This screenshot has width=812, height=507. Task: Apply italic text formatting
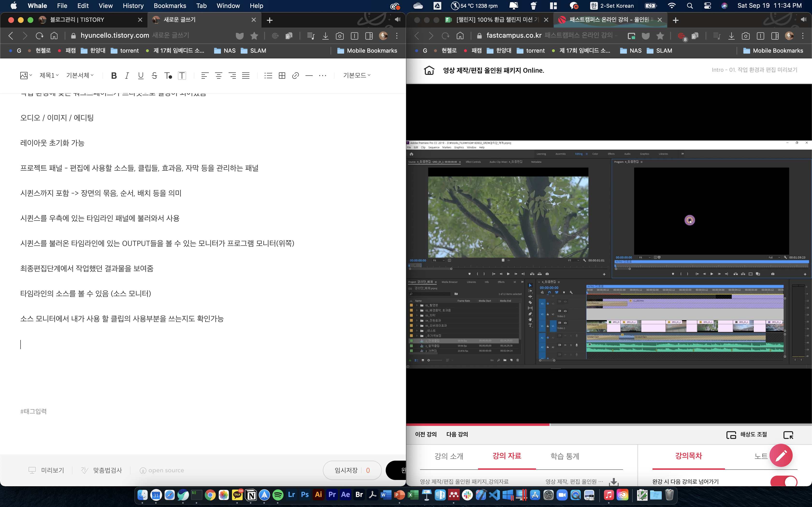[x=127, y=75]
